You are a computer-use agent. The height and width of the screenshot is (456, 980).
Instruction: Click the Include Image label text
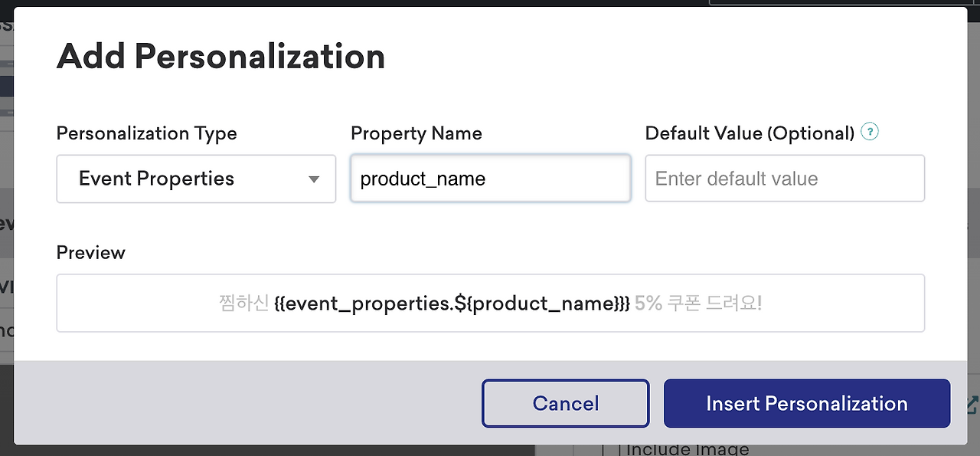[x=687, y=450]
